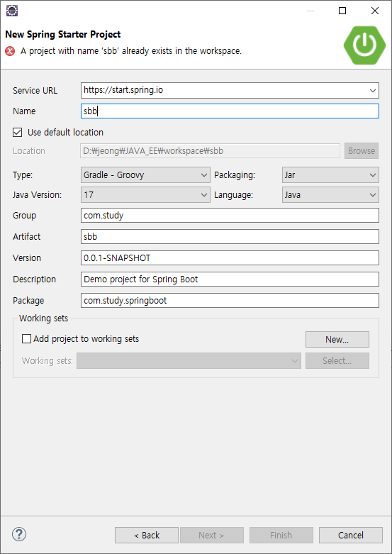392x554 pixels.
Task: Click the Working sets group label
Action: (x=43, y=318)
